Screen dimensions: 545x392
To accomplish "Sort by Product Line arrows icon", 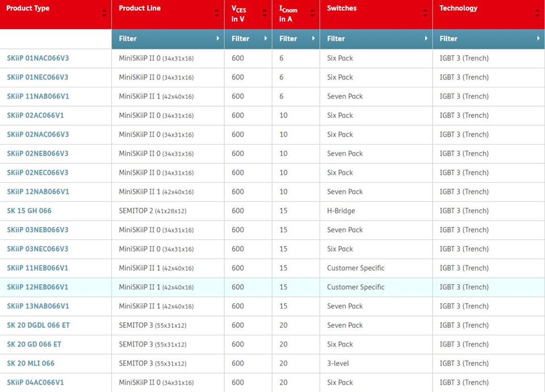I will [216, 14].
